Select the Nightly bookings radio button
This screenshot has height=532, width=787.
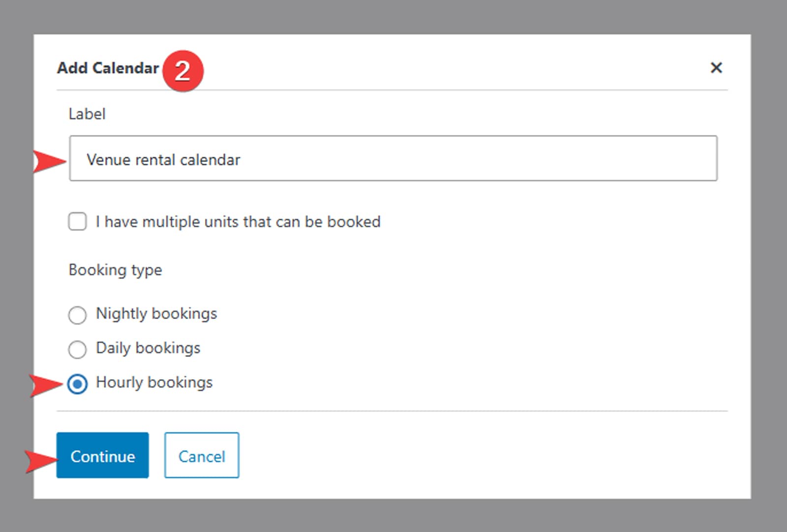[x=77, y=315]
